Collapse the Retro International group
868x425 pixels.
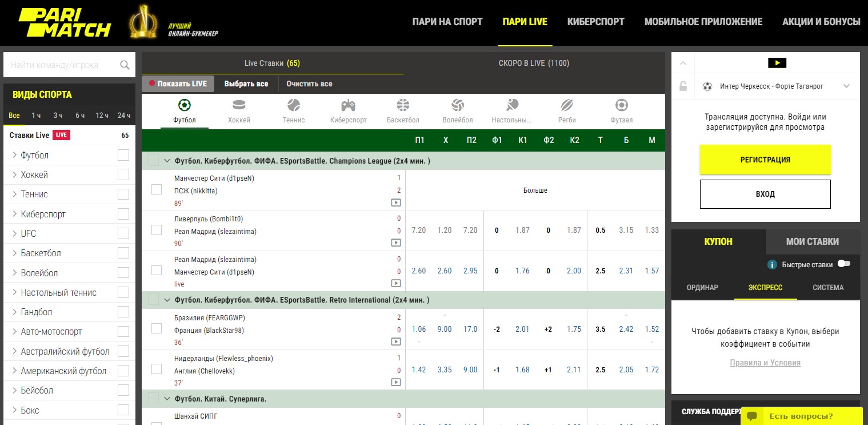[x=167, y=300]
